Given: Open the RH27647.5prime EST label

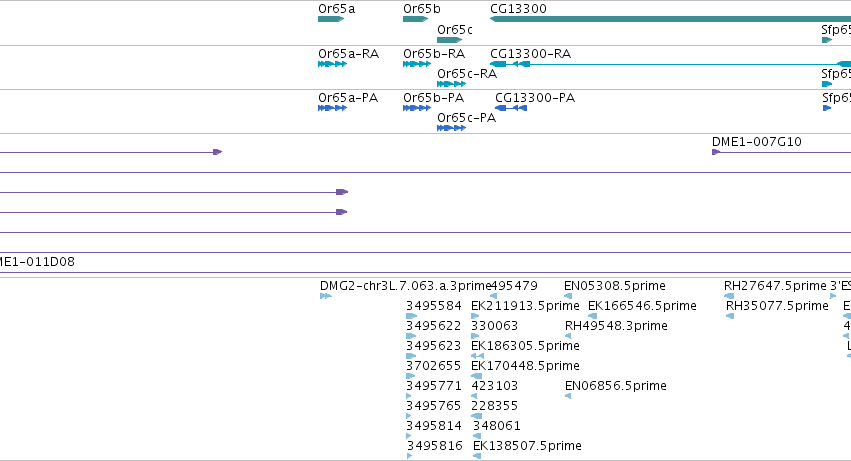Looking at the screenshot, I should (x=775, y=286).
